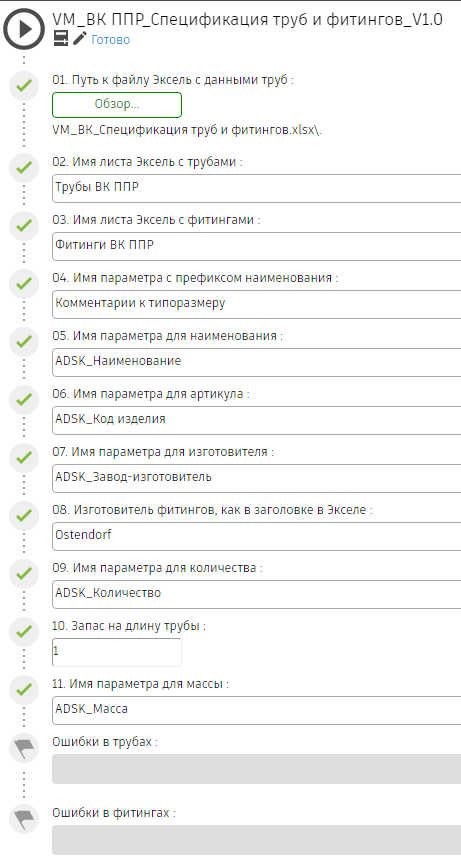
Task: Click the Run play button at top
Action: pos(24,29)
